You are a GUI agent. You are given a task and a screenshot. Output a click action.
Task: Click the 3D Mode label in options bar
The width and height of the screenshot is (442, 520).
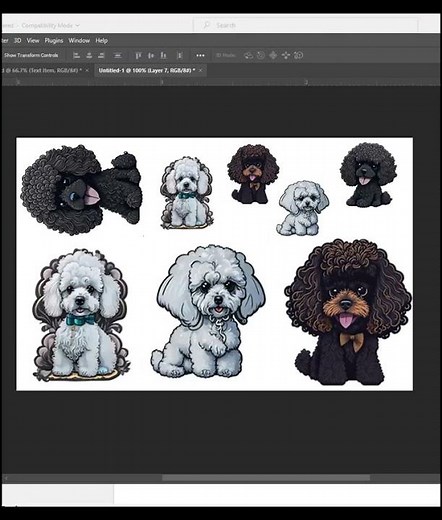click(x=226, y=55)
